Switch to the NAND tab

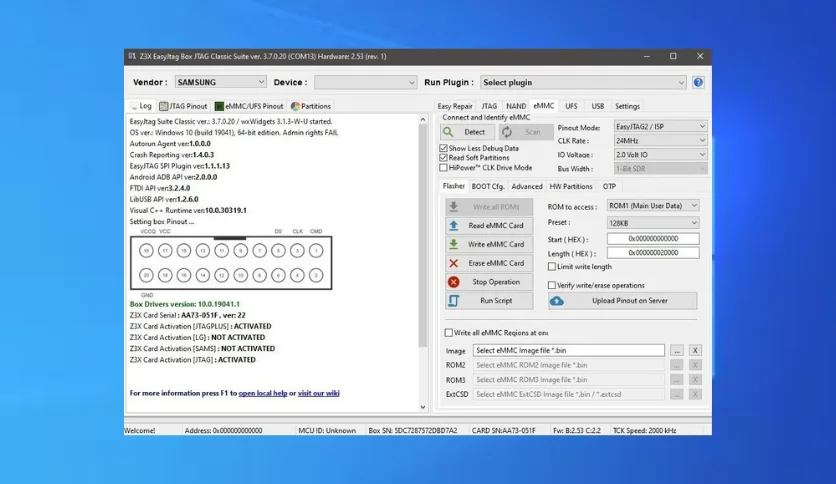(x=516, y=106)
